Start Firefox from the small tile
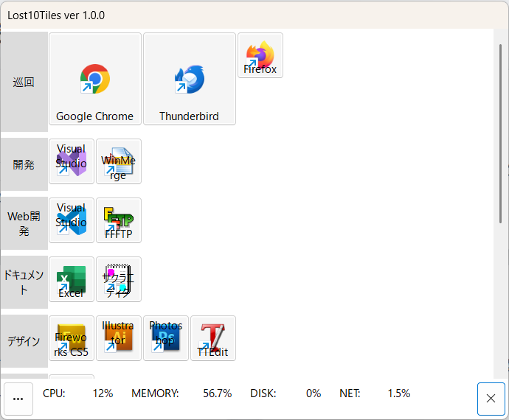The height and width of the screenshot is (420, 509). 260,56
